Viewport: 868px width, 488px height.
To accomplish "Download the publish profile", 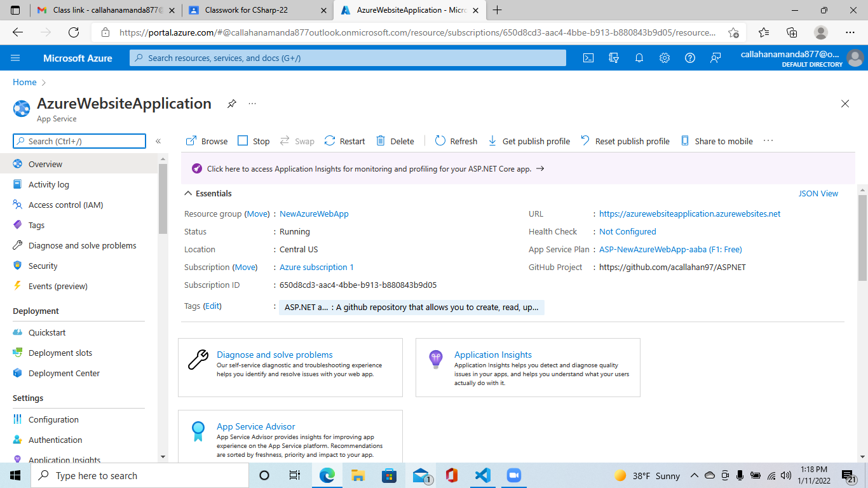I will 529,141.
